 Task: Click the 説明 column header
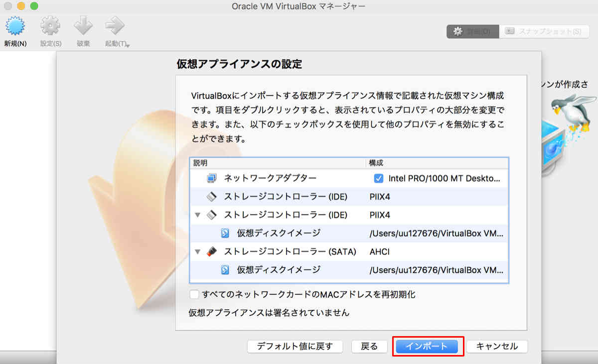tap(278, 163)
